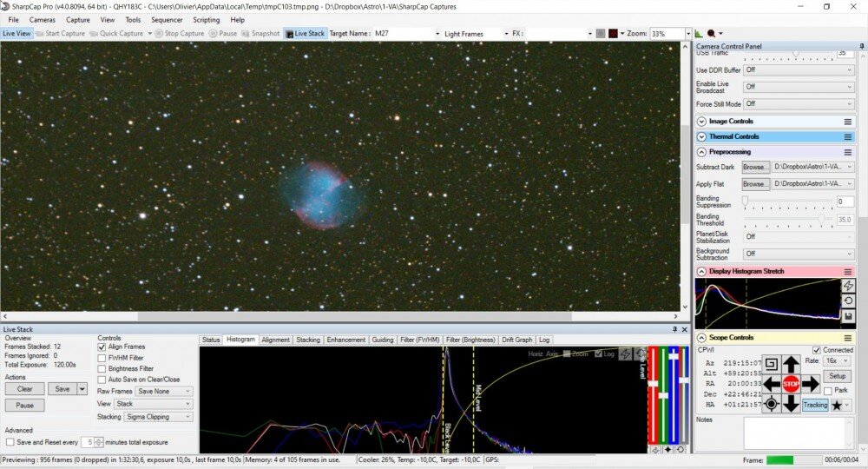Open the Stacking Sigma Clipping dropdown
The height and width of the screenshot is (469, 868).
coord(158,417)
